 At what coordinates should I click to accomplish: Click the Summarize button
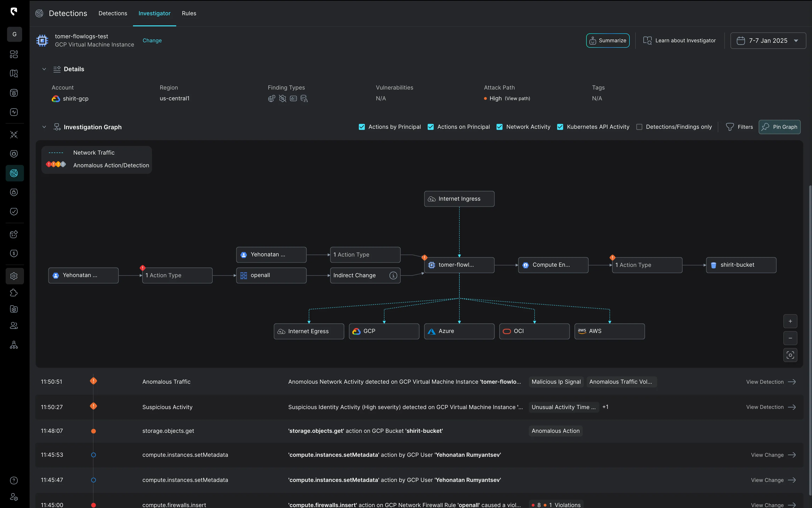pyautogui.click(x=608, y=41)
